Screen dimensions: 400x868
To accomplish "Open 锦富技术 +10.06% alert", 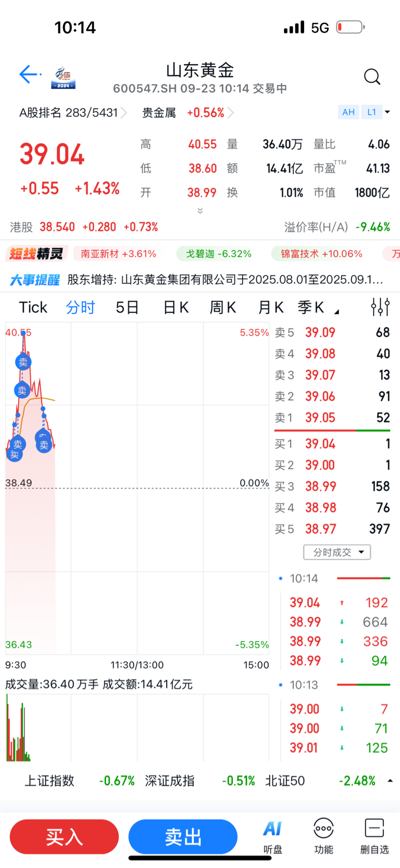I will [x=321, y=254].
